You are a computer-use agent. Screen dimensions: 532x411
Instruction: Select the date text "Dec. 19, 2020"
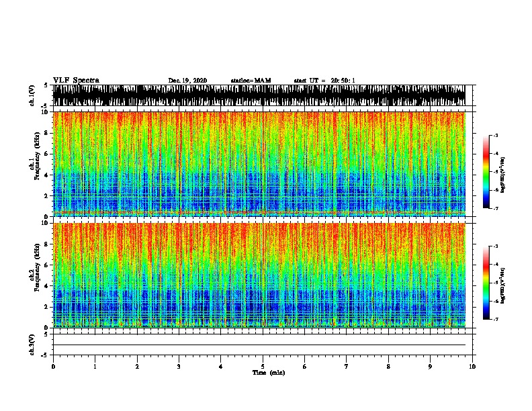(187, 81)
